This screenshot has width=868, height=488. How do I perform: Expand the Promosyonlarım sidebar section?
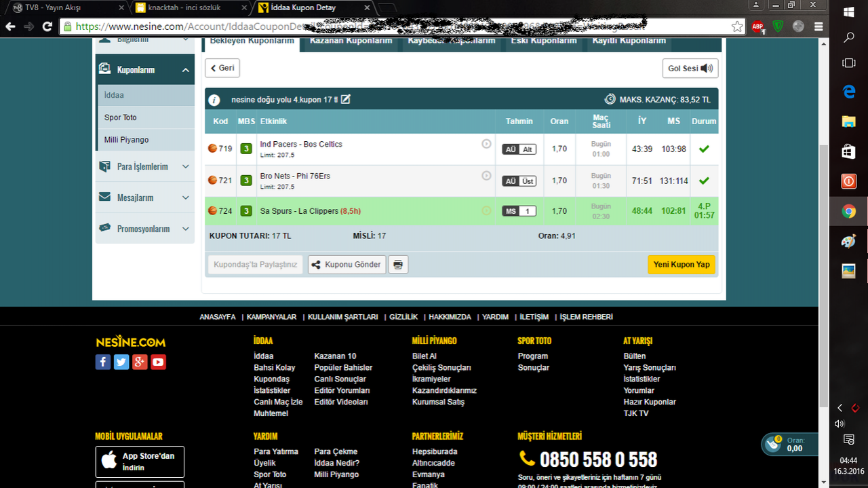145,229
